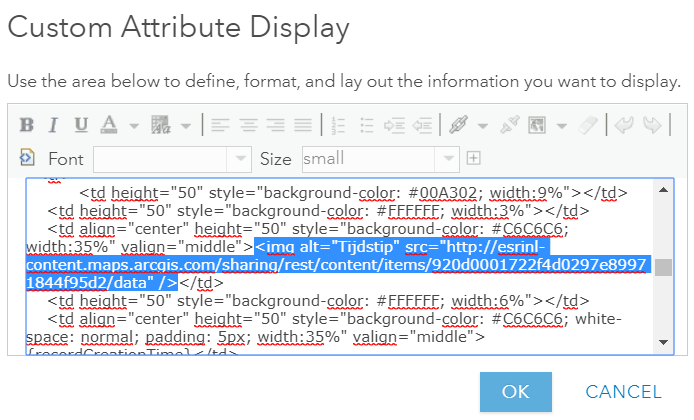This screenshot has height=420, width=694.
Task: Toggle Bold formatting
Action: [x=27, y=125]
